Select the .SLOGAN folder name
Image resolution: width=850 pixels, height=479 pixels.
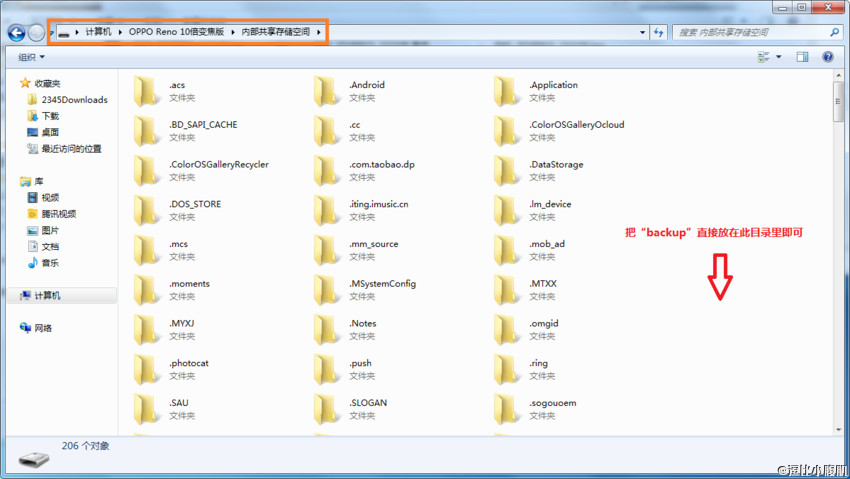click(x=368, y=403)
